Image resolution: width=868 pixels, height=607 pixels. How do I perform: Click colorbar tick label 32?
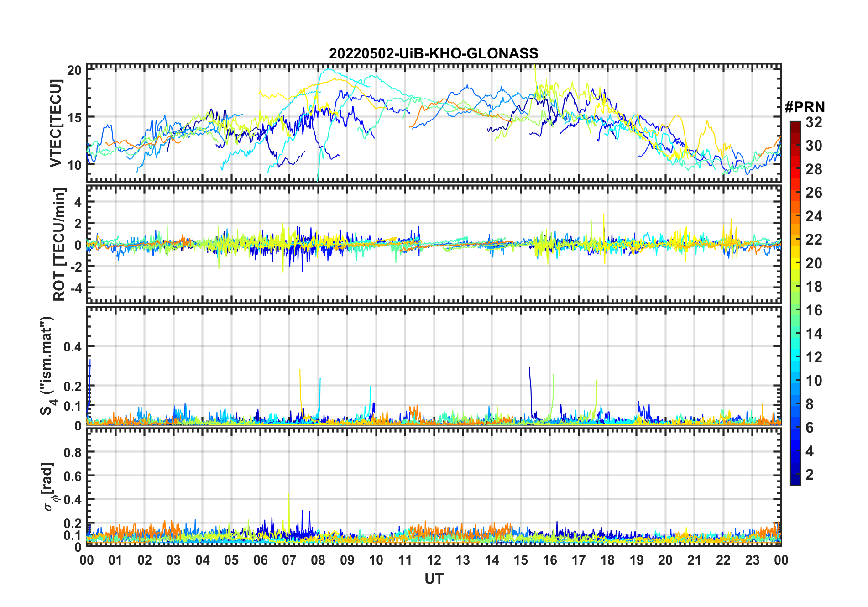pyautogui.click(x=814, y=122)
